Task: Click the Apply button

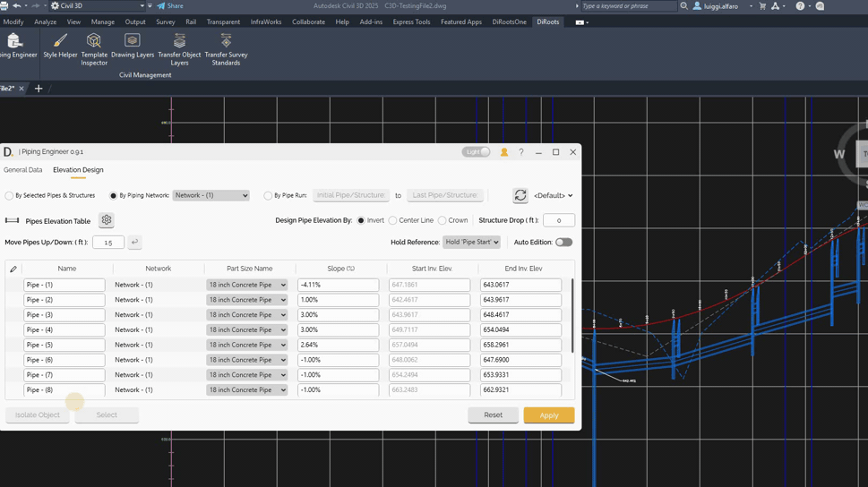Action: tap(548, 415)
